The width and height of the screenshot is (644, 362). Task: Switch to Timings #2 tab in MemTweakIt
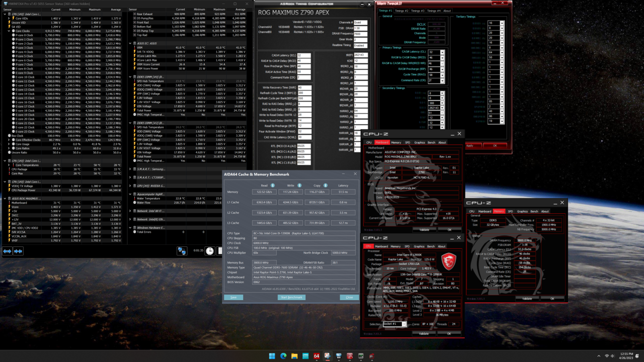(x=401, y=11)
